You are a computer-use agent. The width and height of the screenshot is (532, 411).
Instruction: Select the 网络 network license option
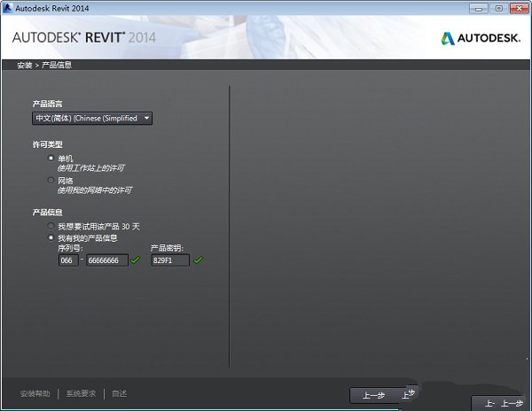[51, 180]
